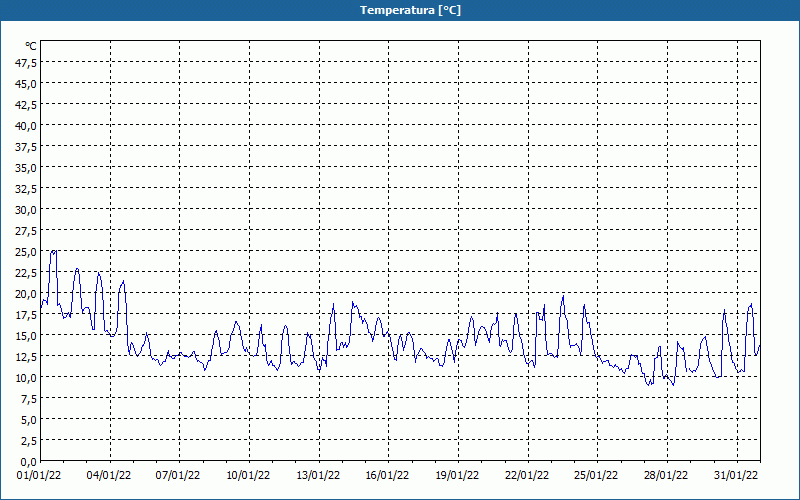Image resolution: width=800 pixels, height=500 pixels.
Task: Select the 10/01/22 date label
Action: coord(248,476)
